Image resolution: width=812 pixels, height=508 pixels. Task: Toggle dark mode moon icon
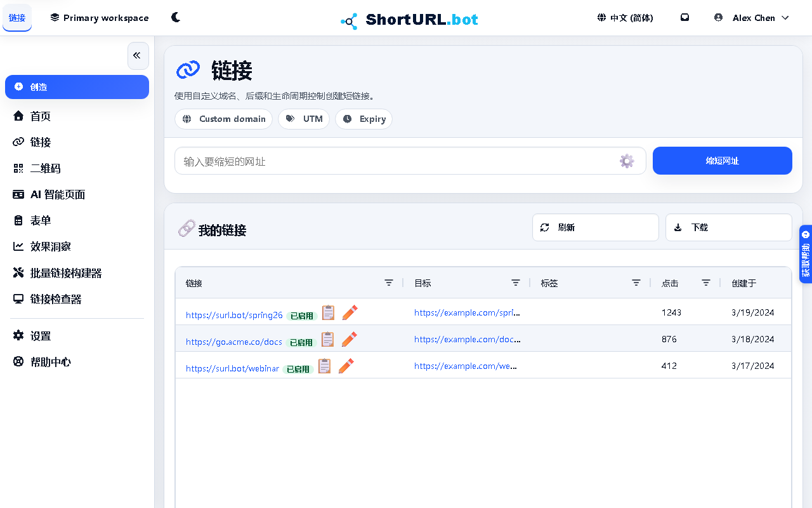[x=176, y=18]
